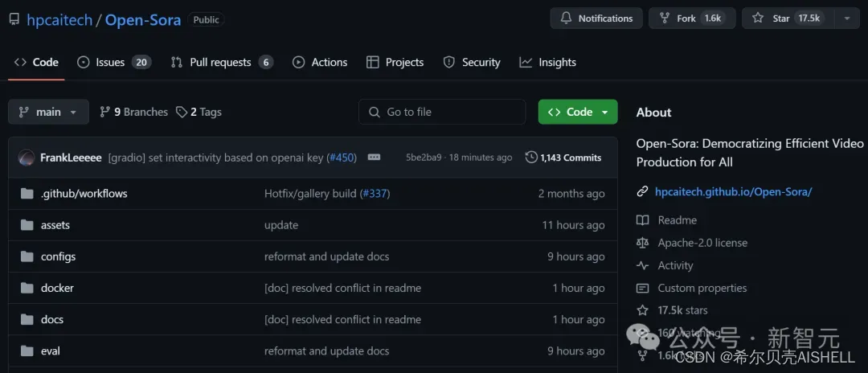Screen dimensions: 868x373
Task: View the 1,143 Commits history
Action: 563,158
